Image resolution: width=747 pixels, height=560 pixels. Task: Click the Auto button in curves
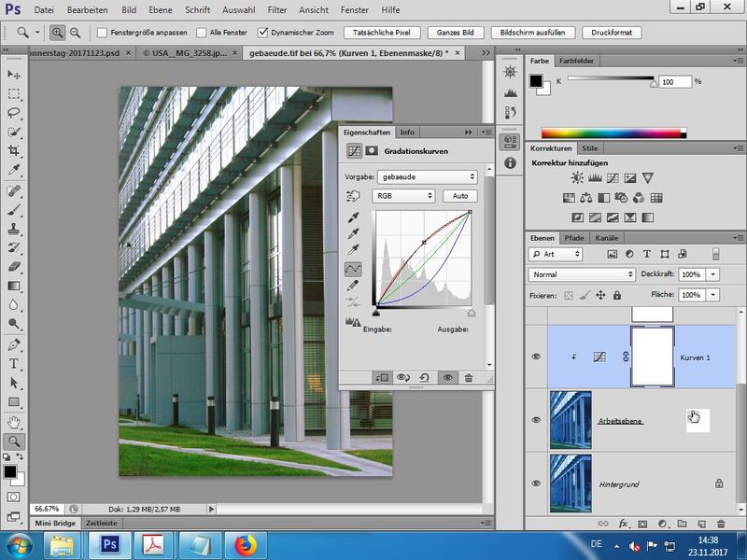tap(460, 196)
